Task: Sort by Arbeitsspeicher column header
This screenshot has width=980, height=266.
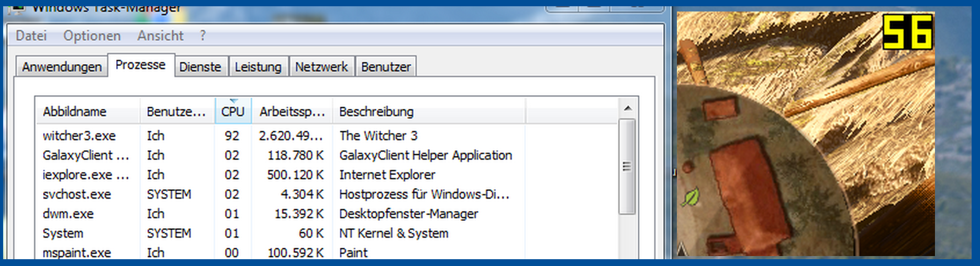Action: click(x=292, y=111)
